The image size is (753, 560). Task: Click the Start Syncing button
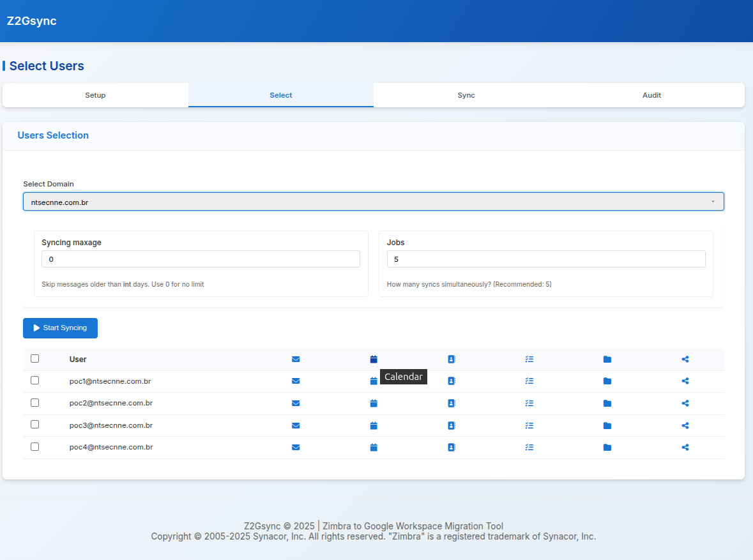(60, 328)
